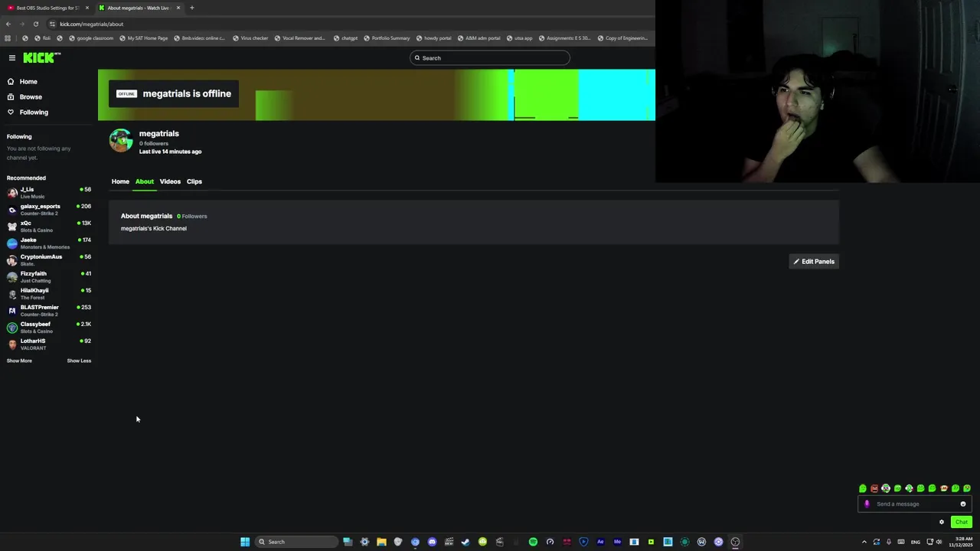The height and width of the screenshot is (551, 980).
Task: Click the Edit Panels button
Action: tap(814, 262)
